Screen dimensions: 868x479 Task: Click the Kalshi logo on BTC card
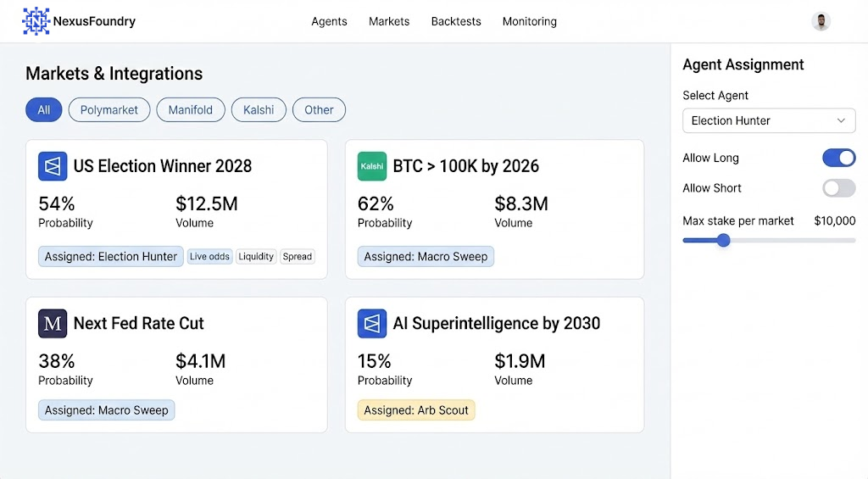(372, 166)
